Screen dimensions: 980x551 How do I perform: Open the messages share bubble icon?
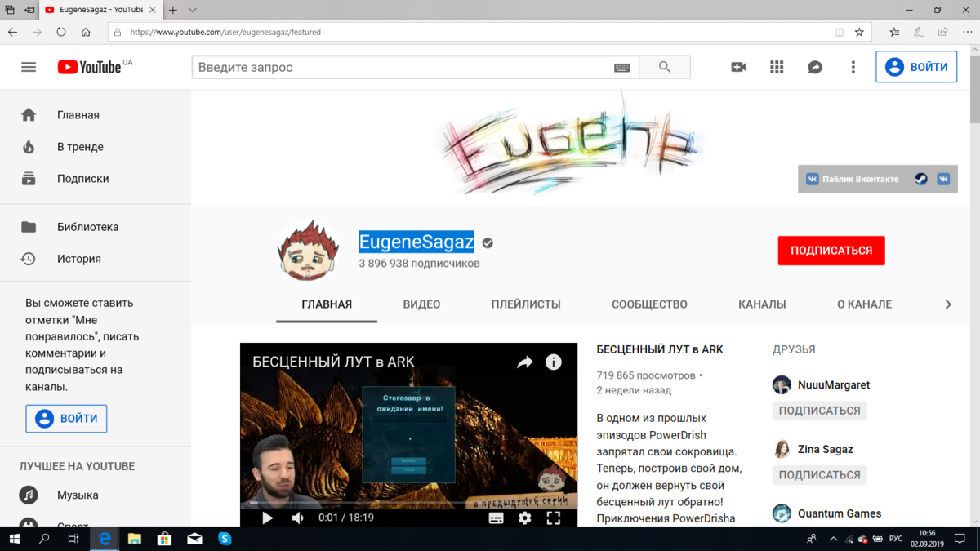point(815,67)
